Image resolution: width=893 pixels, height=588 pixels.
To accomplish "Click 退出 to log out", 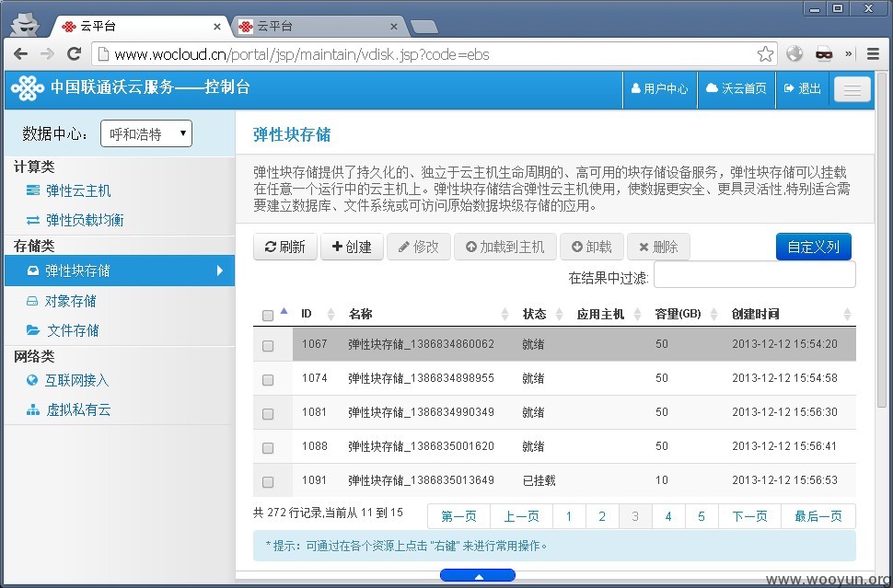I will [x=803, y=88].
